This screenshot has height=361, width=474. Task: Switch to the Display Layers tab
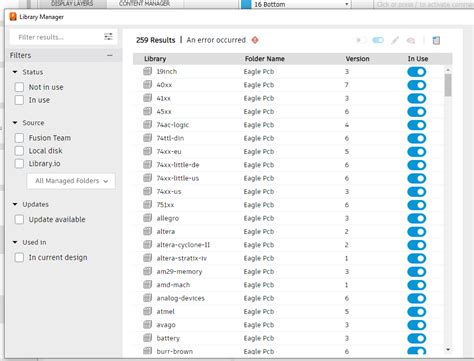click(x=72, y=4)
